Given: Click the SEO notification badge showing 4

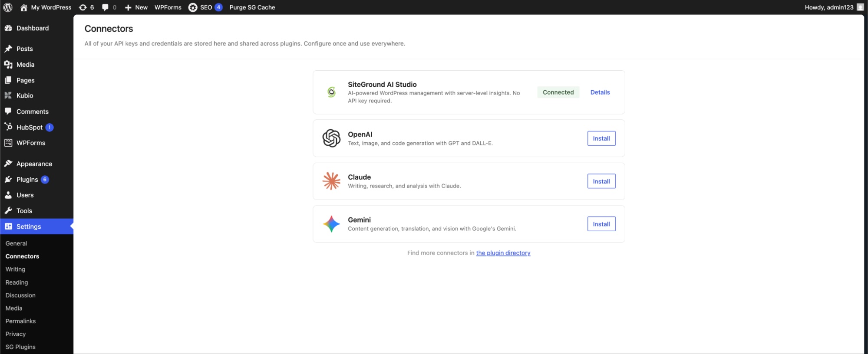Looking at the screenshot, I should [x=218, y=7].
